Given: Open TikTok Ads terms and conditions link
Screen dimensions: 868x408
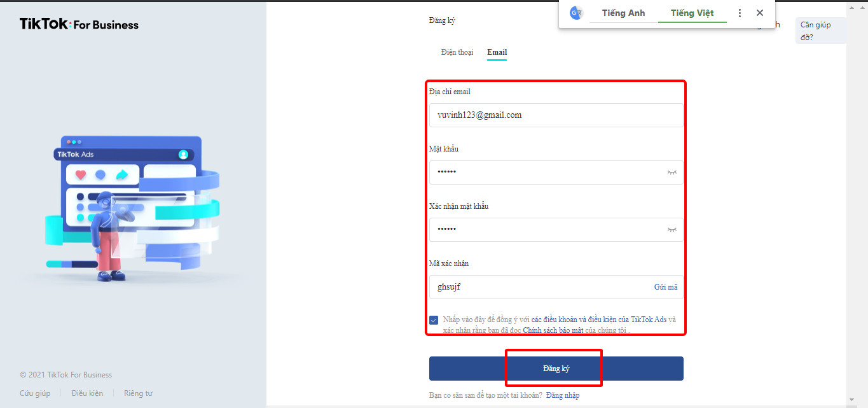Looking at the screenshot, I should click(598, 320).
